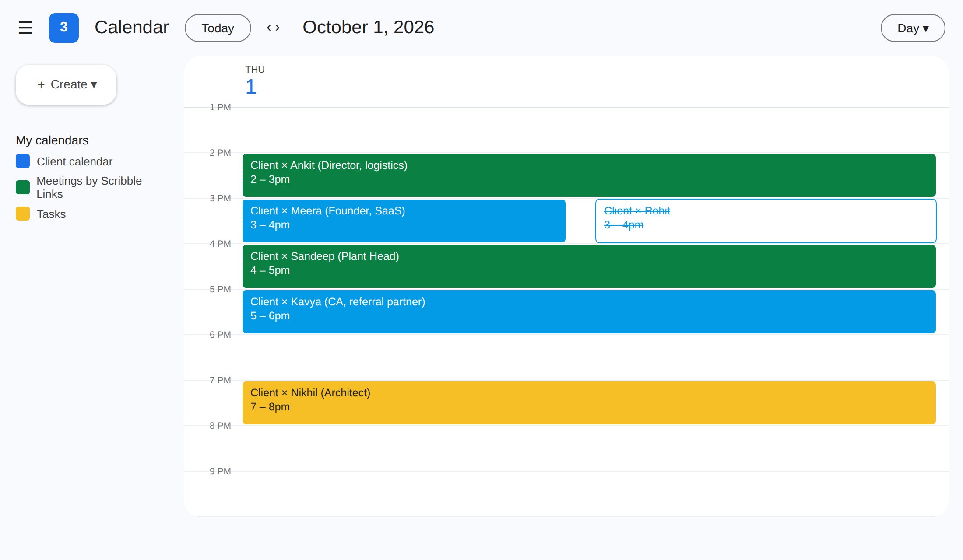Go to previous day arrow
963x560 pixels.
pos(269,28)
